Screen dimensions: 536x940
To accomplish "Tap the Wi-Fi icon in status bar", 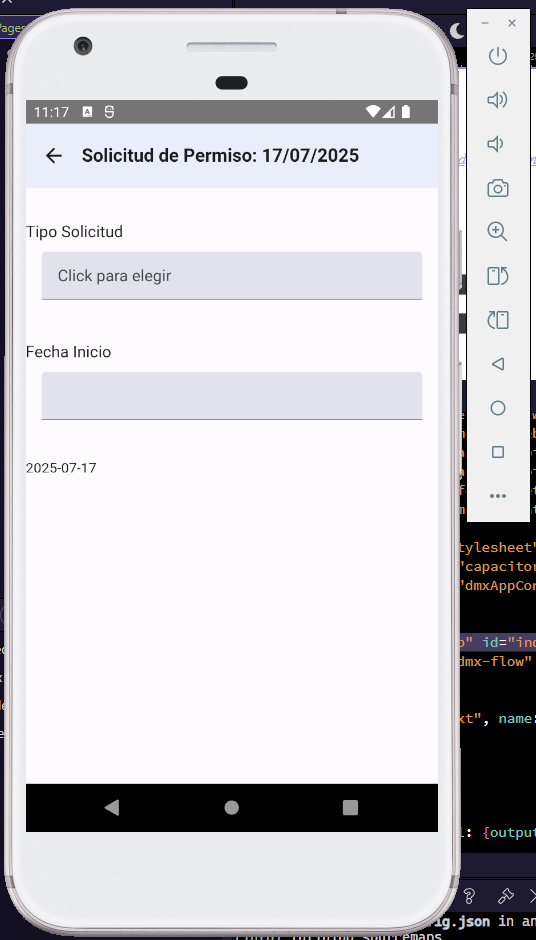I will (373, 112).
